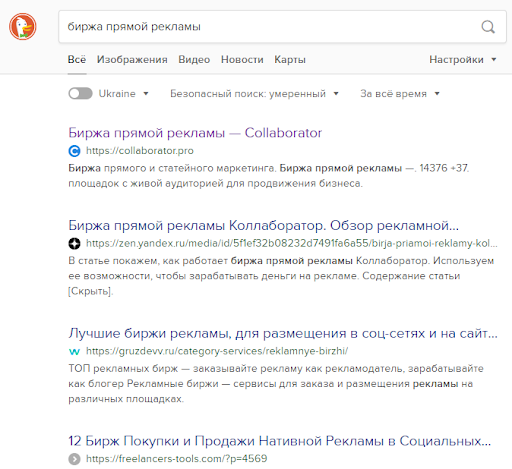
Task: Switch to the Видео tab
Action: click(194, 59)
